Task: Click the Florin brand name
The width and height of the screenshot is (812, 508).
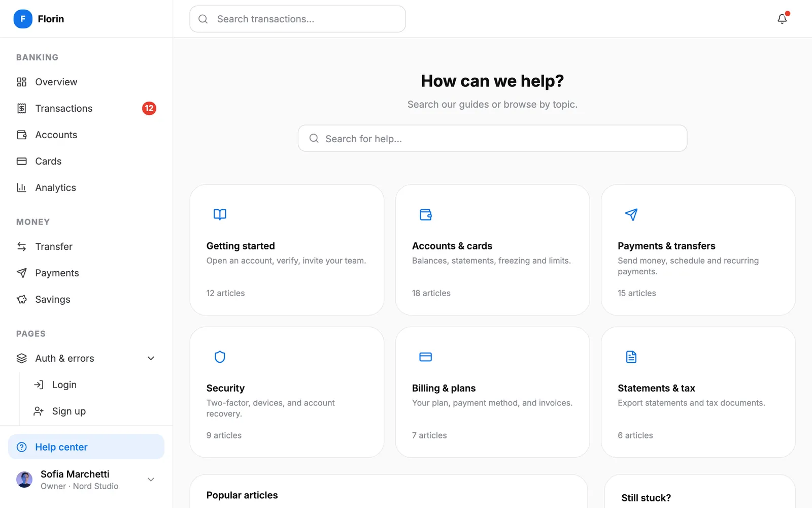Action: click(51, 19)
